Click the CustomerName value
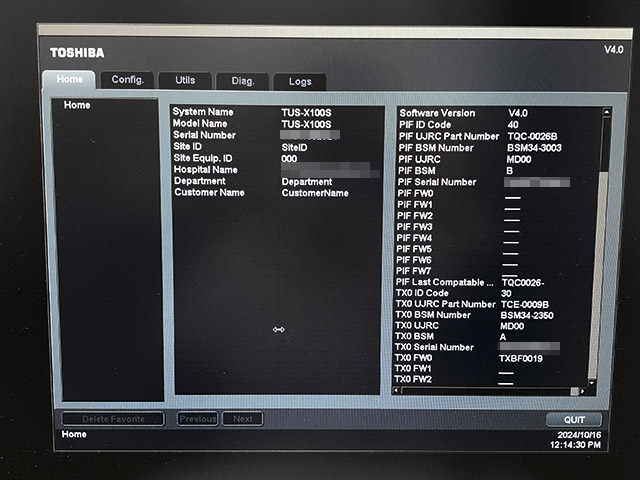This screenshot has width=640, height=480. pos(315,193)
